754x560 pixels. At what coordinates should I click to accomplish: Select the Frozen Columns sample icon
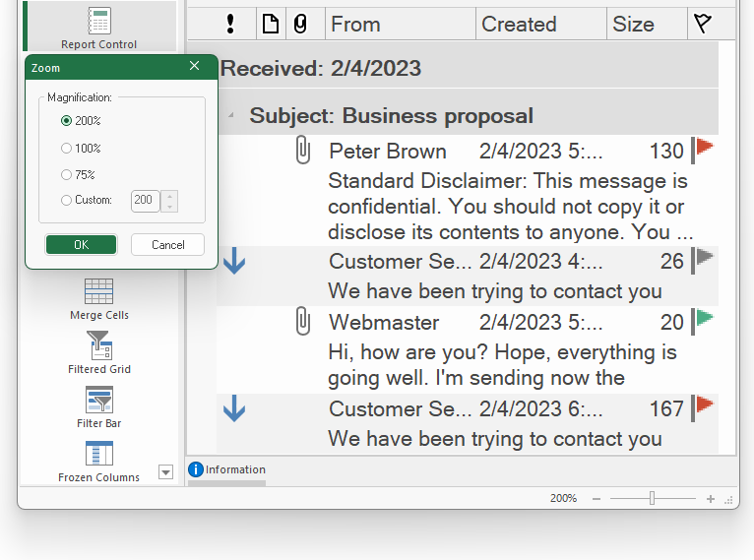coord(98,454)
